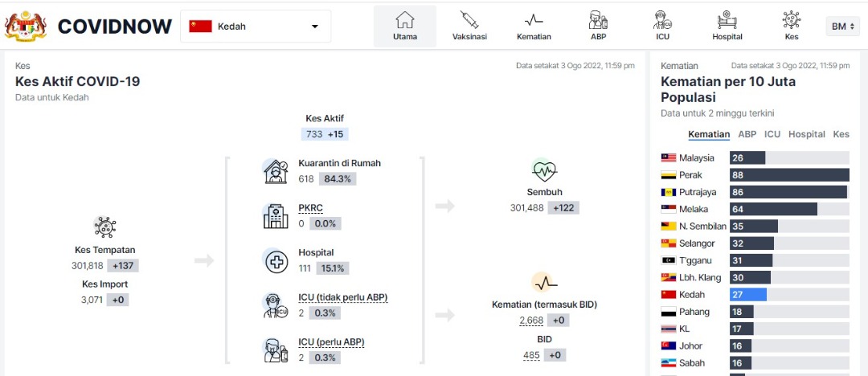Click the Sabah flag in ranking list
The image size is (868, 376).
(x=668, y=363)
